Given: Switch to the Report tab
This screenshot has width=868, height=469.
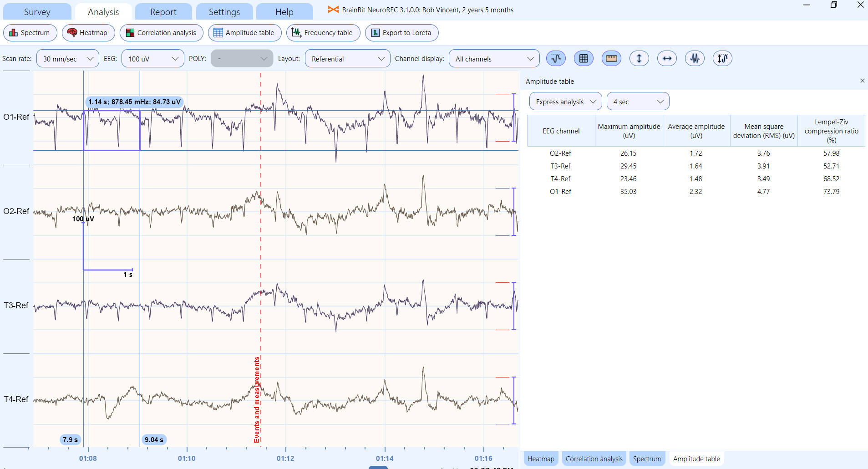Looking at the screenshot, I should (163, 12).
